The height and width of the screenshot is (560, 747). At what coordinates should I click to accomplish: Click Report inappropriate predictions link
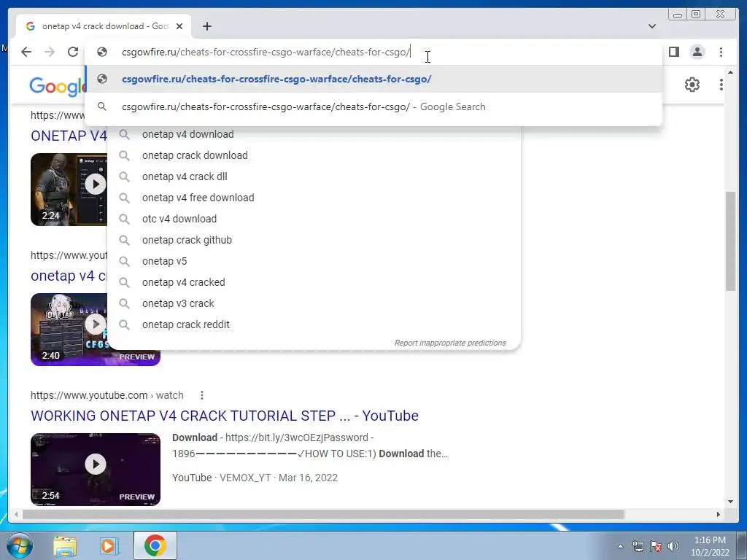pos(449,343)
